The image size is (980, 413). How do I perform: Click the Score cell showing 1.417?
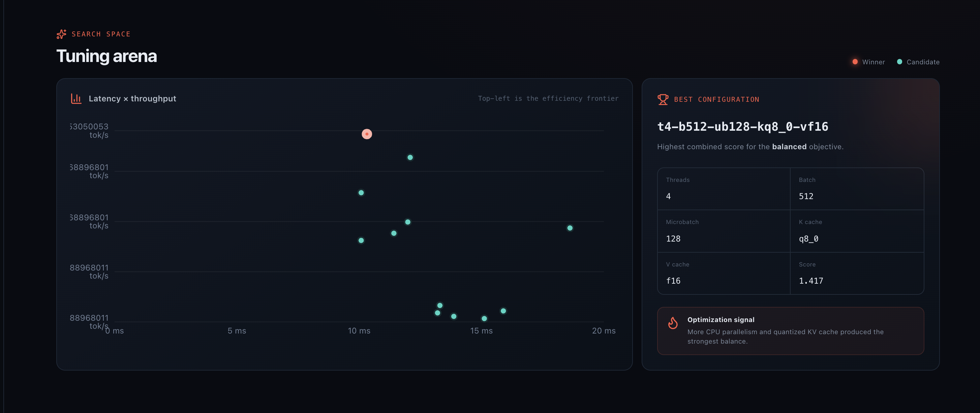pos(857,274)
